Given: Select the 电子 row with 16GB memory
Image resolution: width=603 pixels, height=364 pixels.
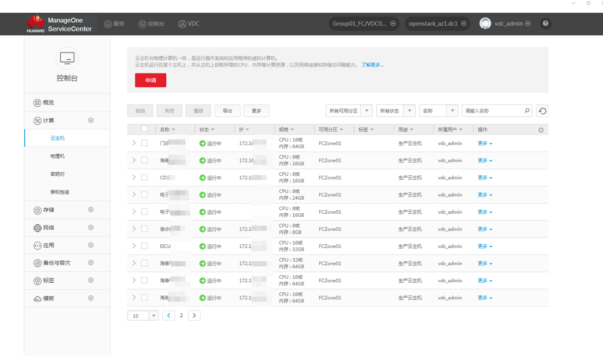Looking at the screenshot, I should pos(144,212).
